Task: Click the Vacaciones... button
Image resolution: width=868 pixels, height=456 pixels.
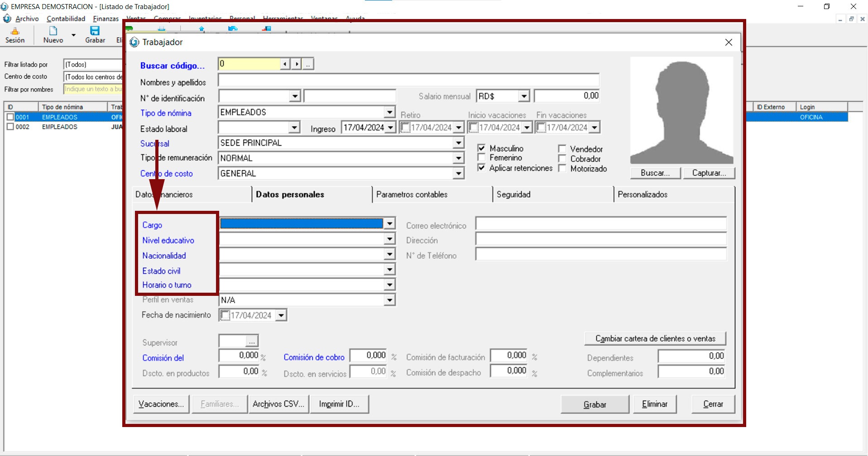Action: tap(161, 404)
